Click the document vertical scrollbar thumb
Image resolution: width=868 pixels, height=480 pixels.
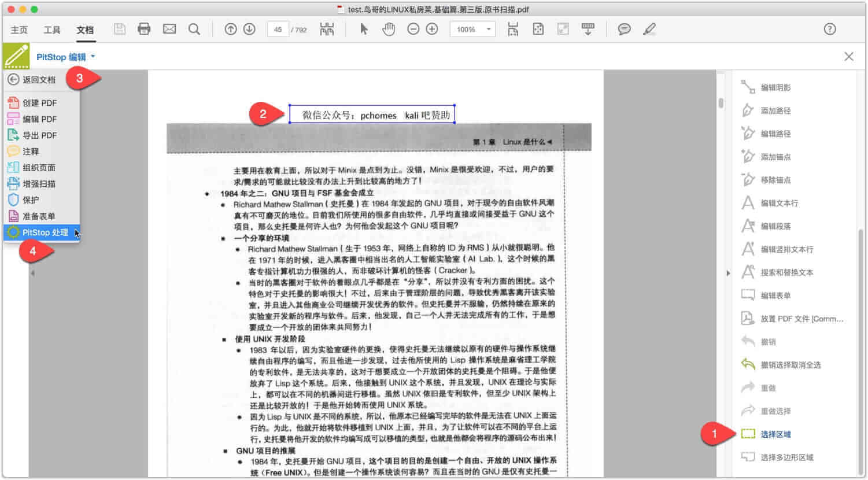[721, 103]
